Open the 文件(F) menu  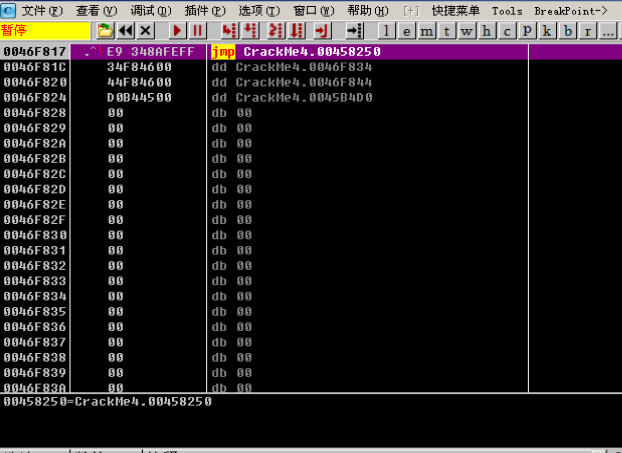(41, 10)
